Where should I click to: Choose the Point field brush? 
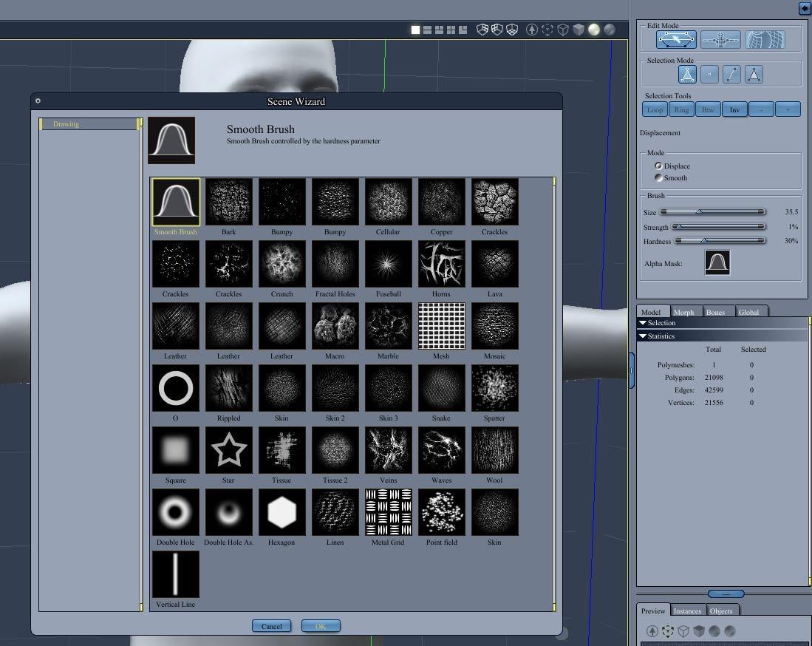(x=442, y=512)
